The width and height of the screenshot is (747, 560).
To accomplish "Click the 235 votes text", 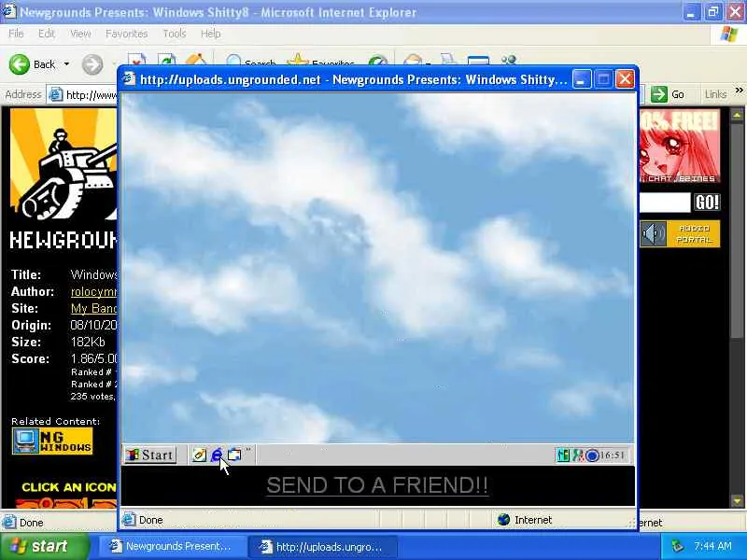I will [x=92, y=396].
